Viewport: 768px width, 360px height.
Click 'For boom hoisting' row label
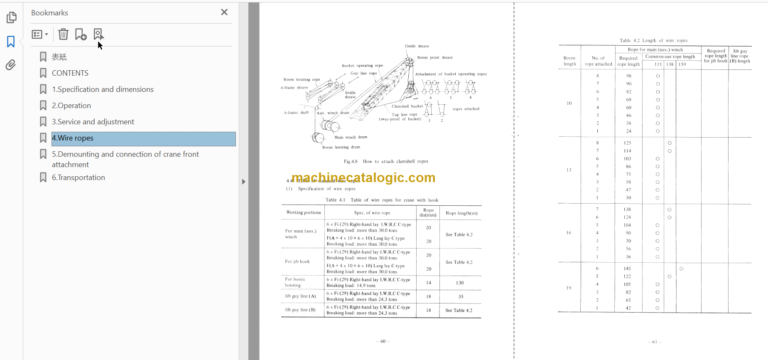click(x=295, y=282)
